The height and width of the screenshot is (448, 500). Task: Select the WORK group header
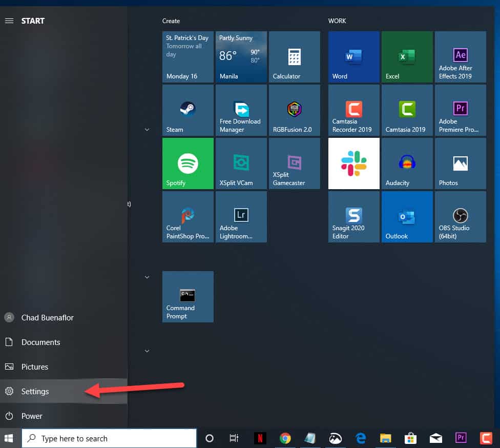[x=337, y=21]
